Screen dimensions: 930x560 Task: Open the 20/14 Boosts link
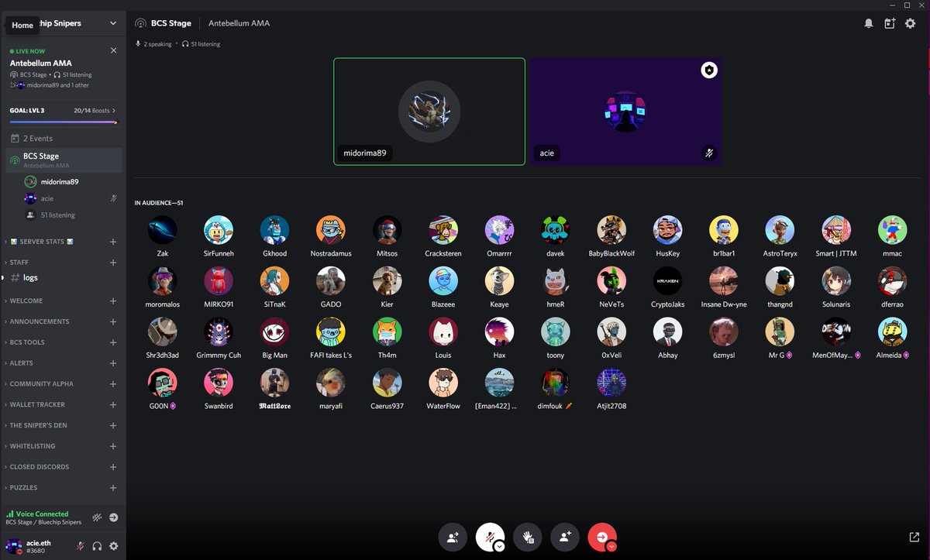point(95,111)
